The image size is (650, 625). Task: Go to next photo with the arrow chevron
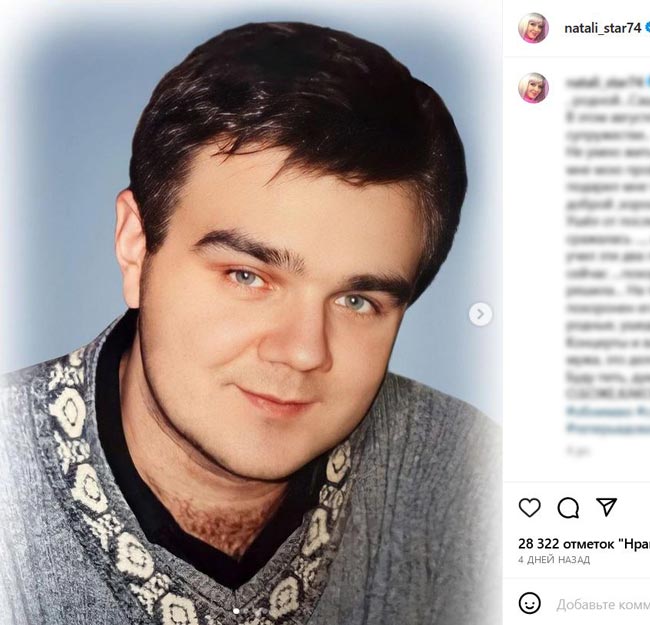(x=480, y=315)
